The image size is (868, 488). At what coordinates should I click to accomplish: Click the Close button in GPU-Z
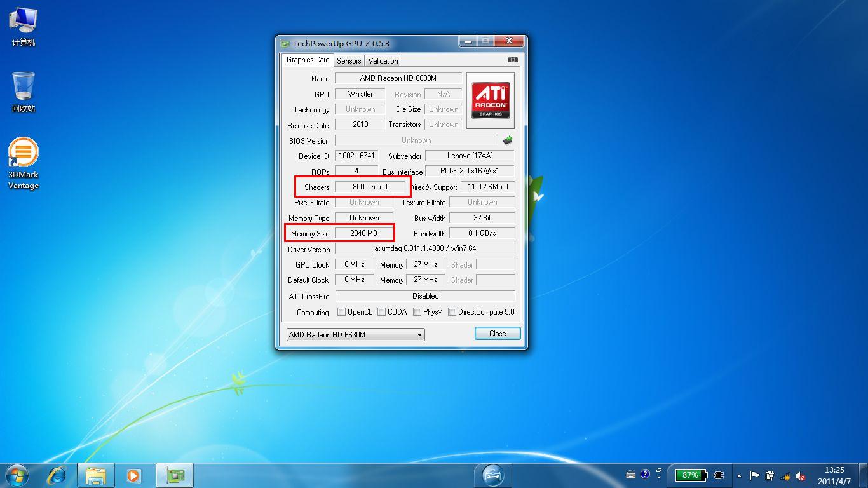498,334
